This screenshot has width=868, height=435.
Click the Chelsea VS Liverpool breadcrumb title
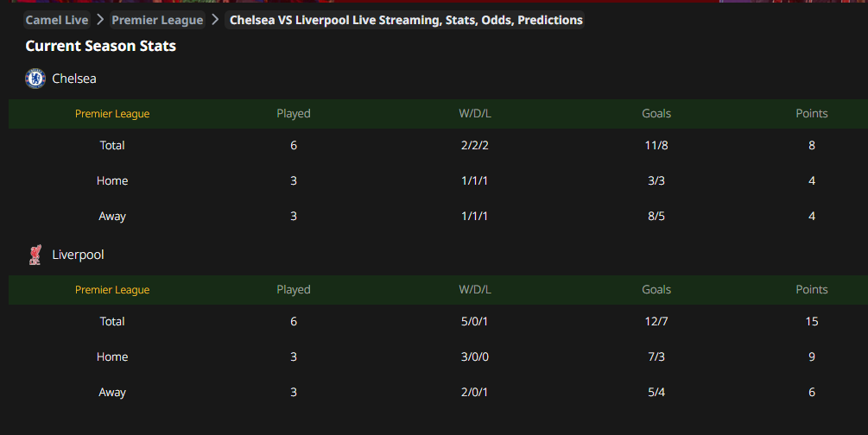click(x=406, y=20)
